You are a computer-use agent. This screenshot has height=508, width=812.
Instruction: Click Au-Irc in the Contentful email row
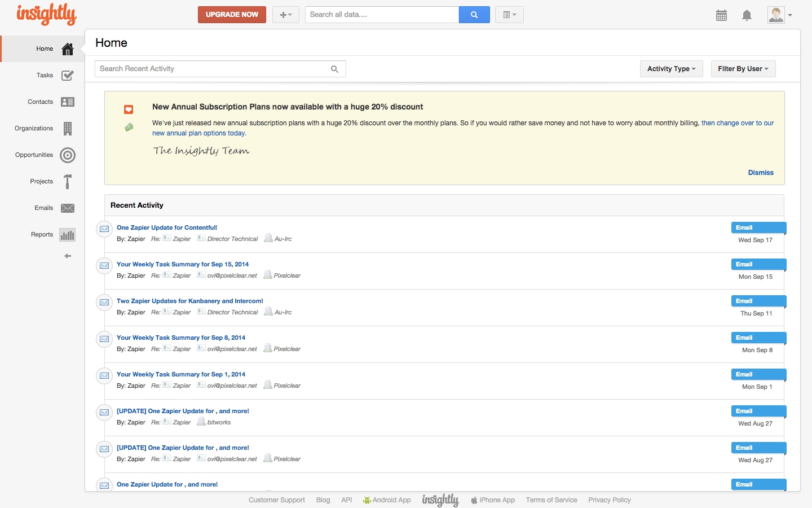(x=283, y=239)
